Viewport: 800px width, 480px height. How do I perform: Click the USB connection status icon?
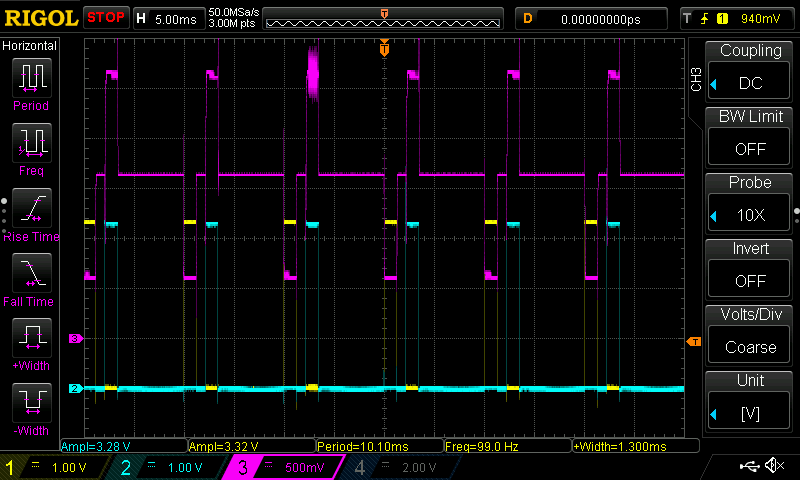[x=749, y=465]
